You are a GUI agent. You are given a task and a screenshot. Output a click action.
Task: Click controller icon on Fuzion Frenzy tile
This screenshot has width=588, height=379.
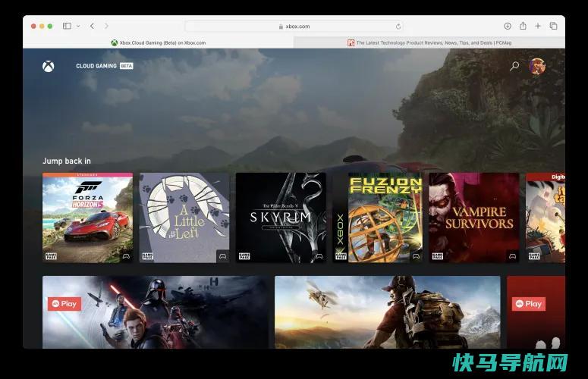point(416,256)
